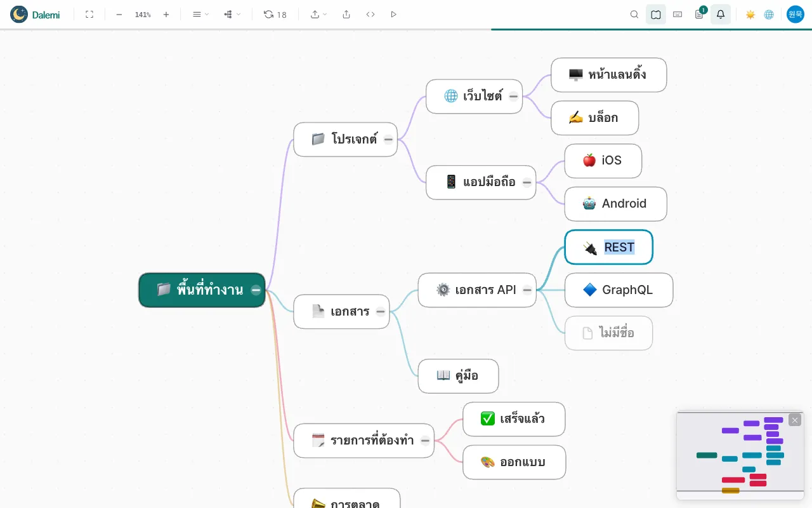Collapse the เอกสาร branch
This screenshot has height=508, width=812.
point(380,311)
